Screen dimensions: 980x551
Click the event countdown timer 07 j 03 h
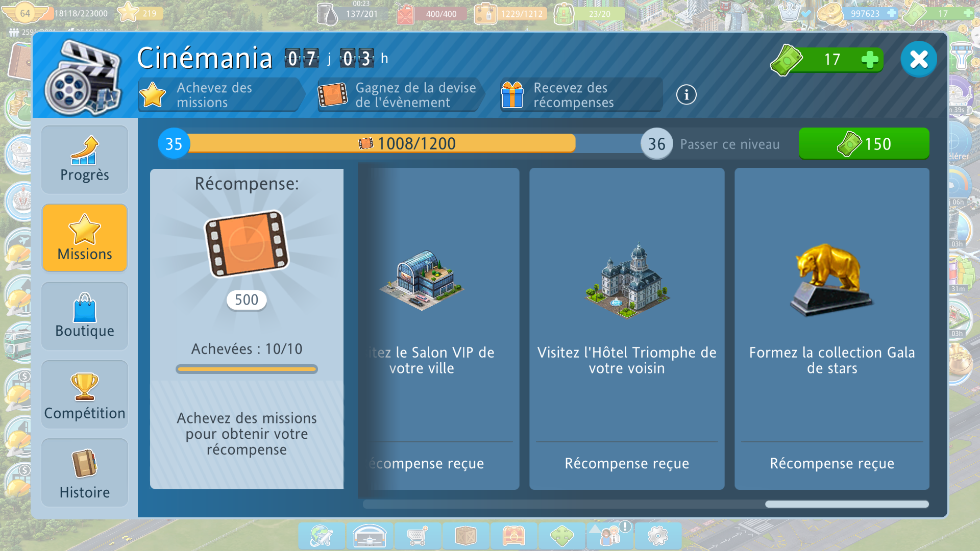click(337, 59)
